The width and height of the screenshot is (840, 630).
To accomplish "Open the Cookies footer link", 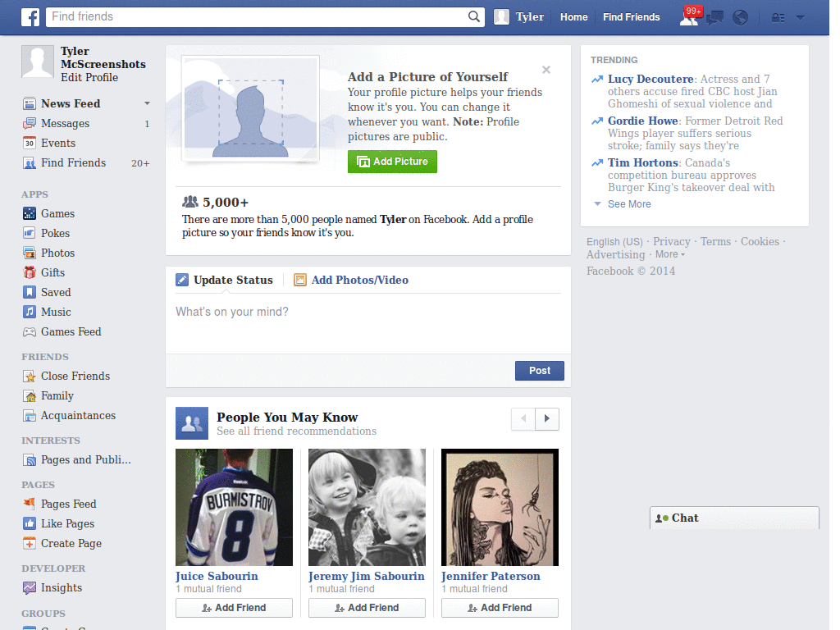I will click(760, 242).
